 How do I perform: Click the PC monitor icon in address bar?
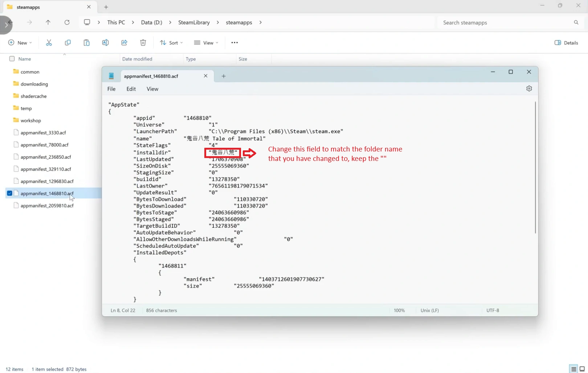point(87,22)
